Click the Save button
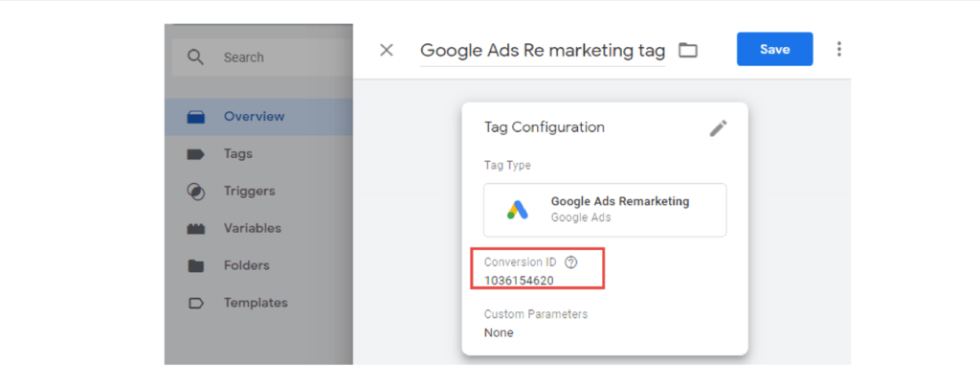Viewport: 980px width, 386px height. [774, 50]
